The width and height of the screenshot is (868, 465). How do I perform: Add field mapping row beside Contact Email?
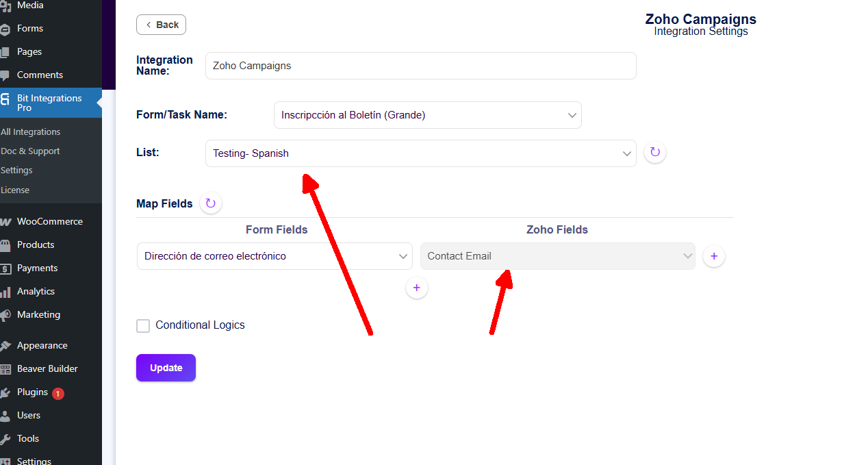pyautogui.click(x=714, y=256)
